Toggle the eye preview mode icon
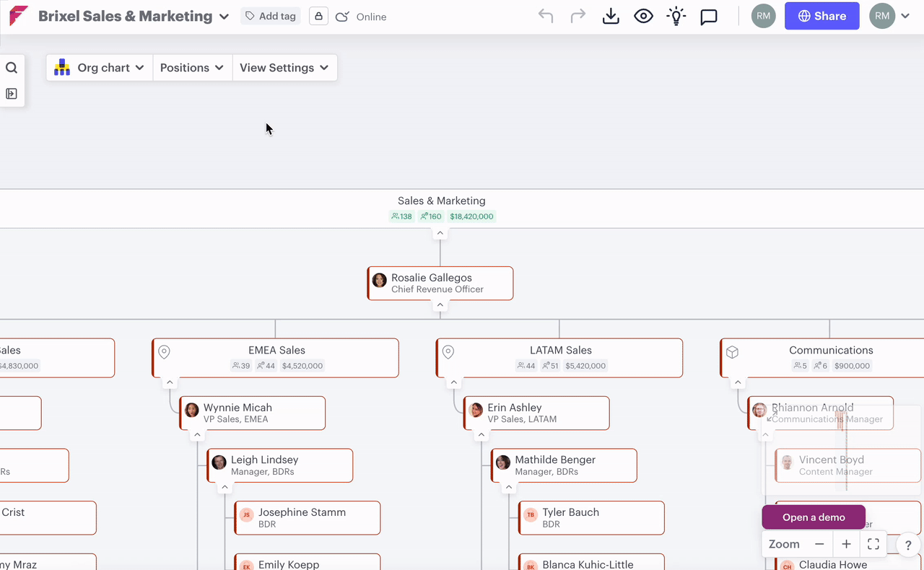 (643, 16)
